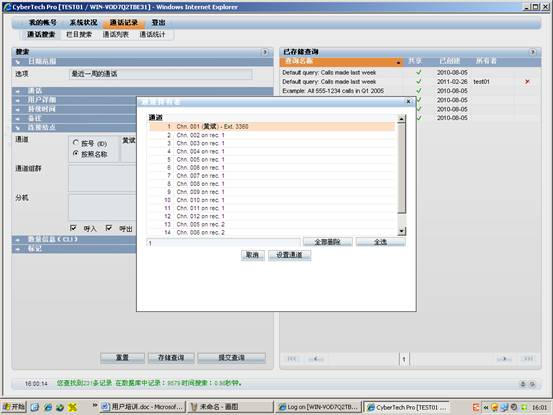Delete the test01 saved query with red X
This screenshot has height=415, width=553.
pos(527,82)
